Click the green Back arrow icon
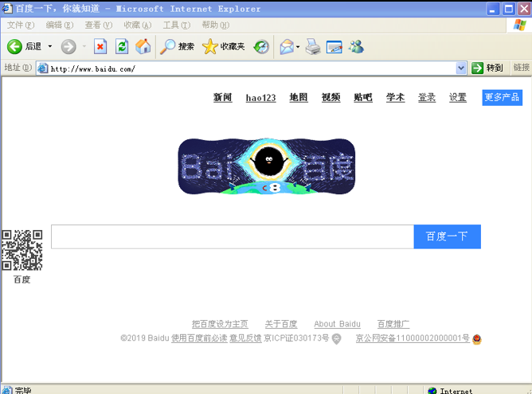The width and height of the screenshot is (532, 394). coord(14,46)
